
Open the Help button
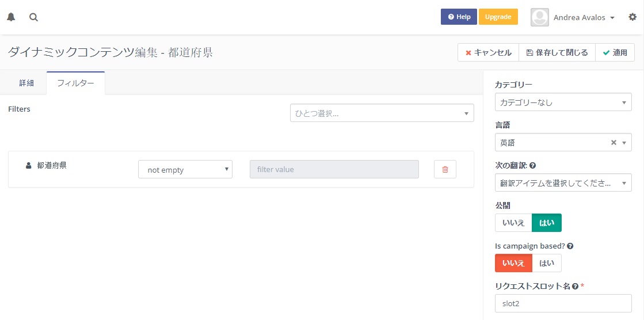459,17
